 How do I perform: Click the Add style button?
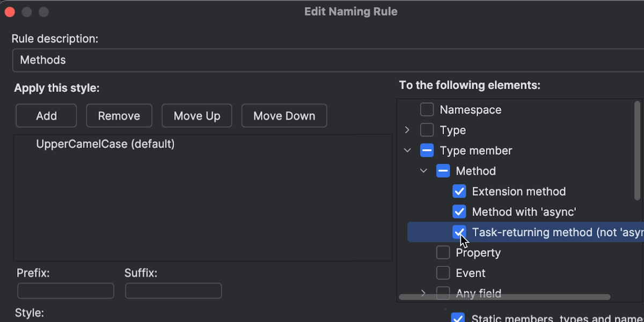(46, 116)
